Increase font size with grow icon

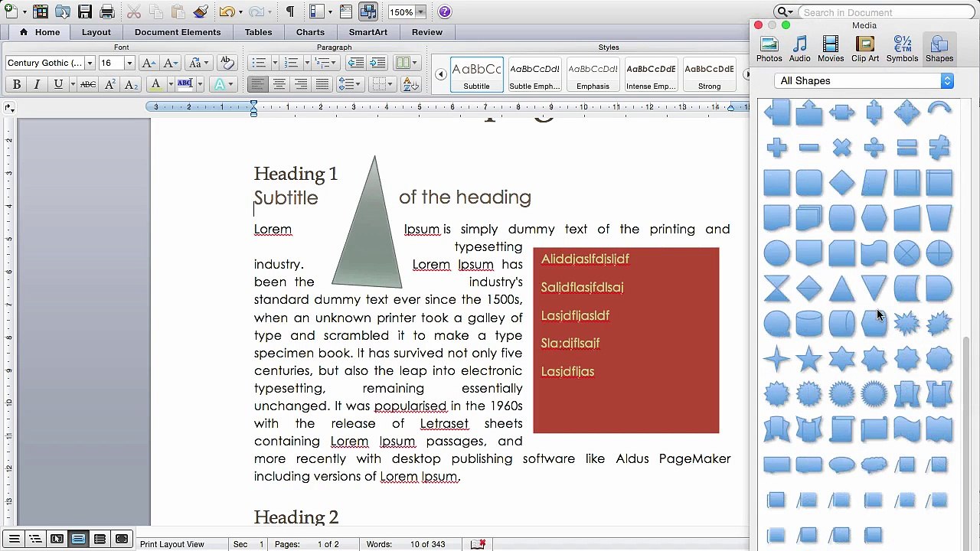pyautogui.click(x=149, y=63)
